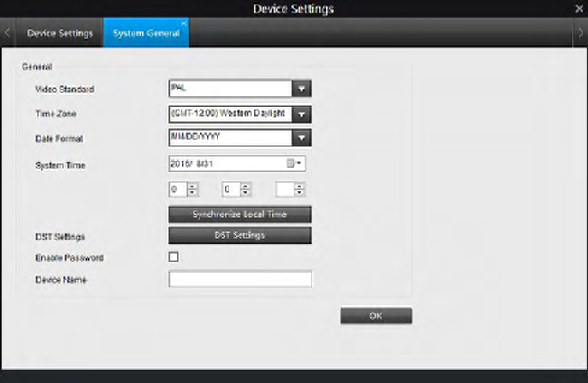588x383 pixels.
Task: Click the PAL video standard text box
Action: [x=230, y=89]
